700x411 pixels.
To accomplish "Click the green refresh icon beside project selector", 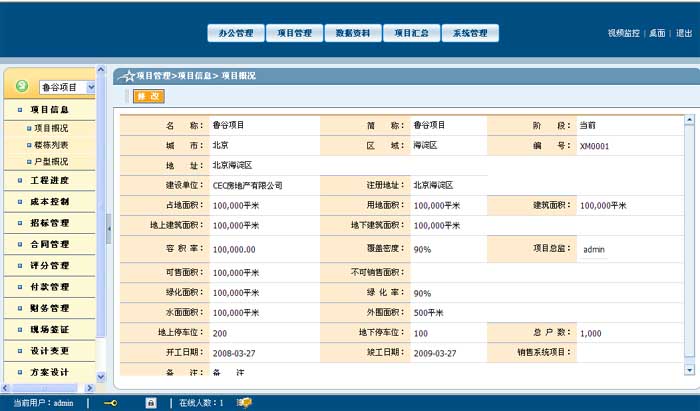I will [x=22, y=87].
